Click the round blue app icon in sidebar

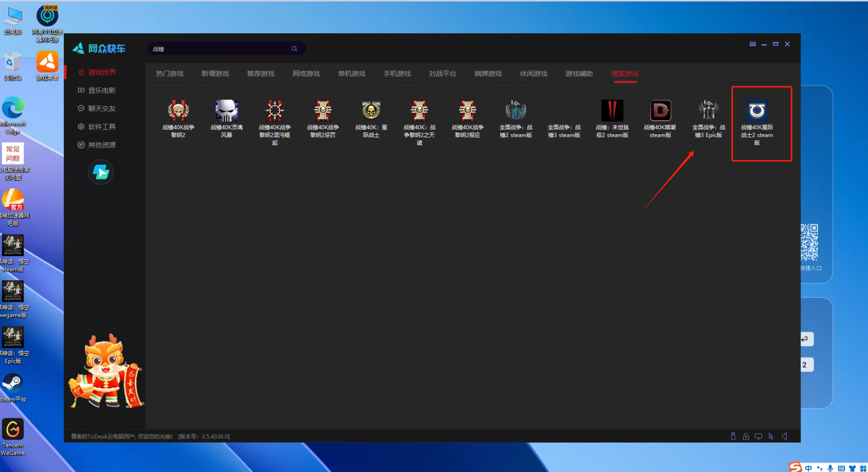point(101,172)
